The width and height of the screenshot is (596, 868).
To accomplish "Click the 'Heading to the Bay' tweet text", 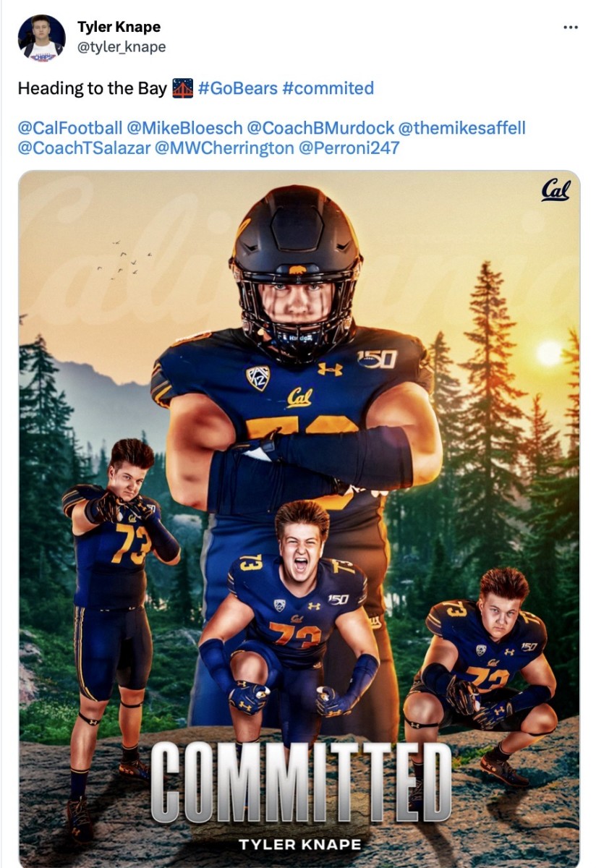I will (x=93, y=88).
